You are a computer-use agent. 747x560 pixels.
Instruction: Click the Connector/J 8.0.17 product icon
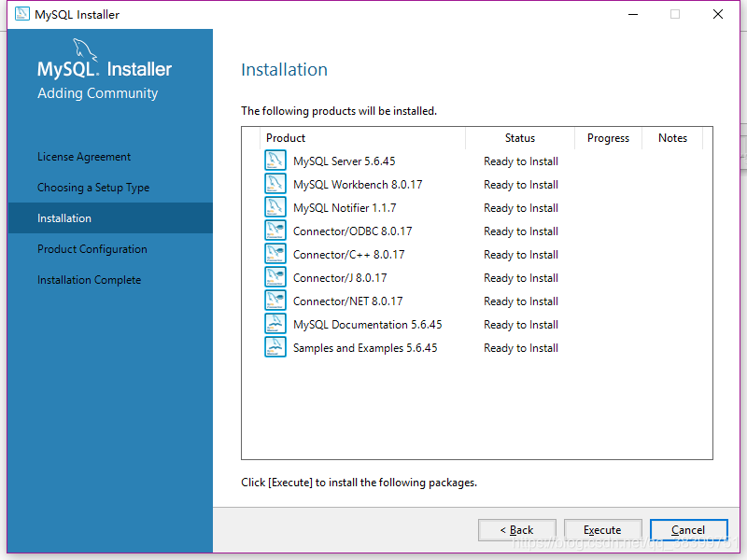tap(275, 277)
